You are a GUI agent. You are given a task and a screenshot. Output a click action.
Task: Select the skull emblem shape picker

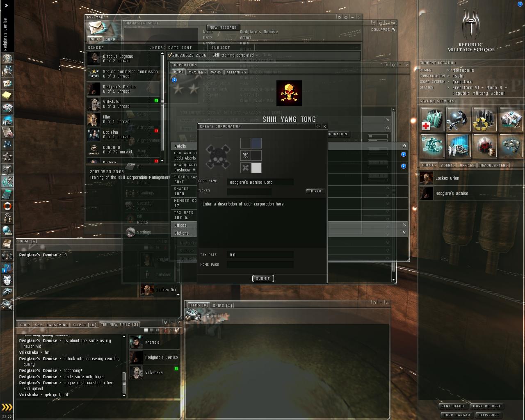click(x=245, y=155)
